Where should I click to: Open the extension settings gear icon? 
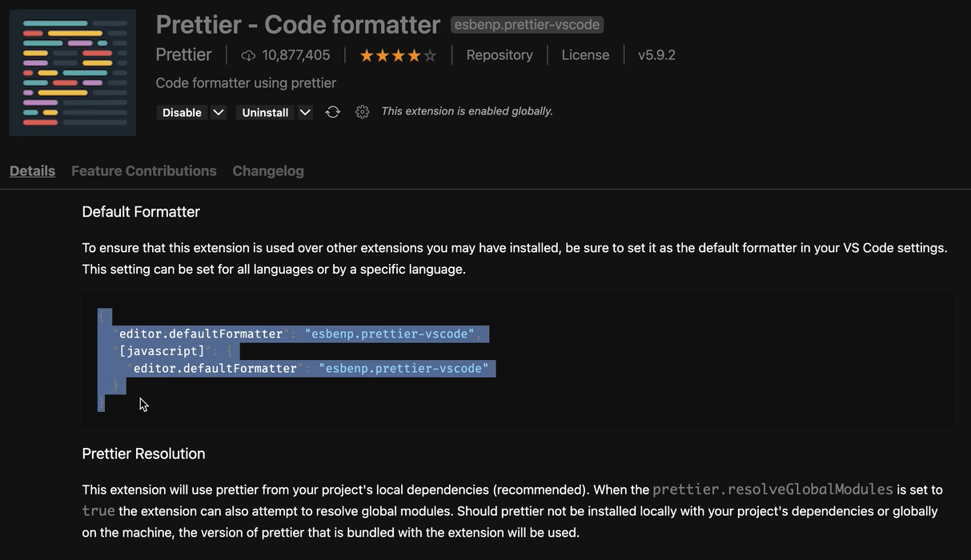point(363,112)
